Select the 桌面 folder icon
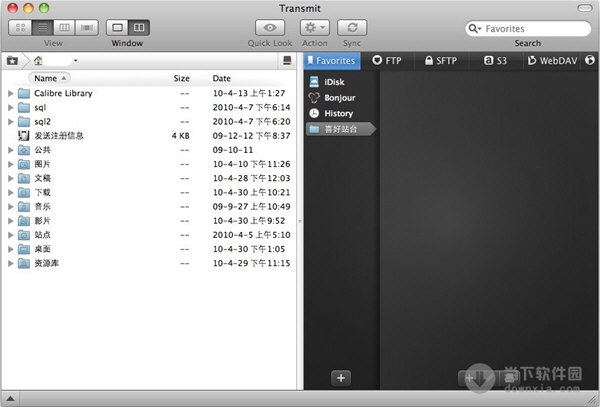This screenshot has width=600, height=407. point(24,249)
